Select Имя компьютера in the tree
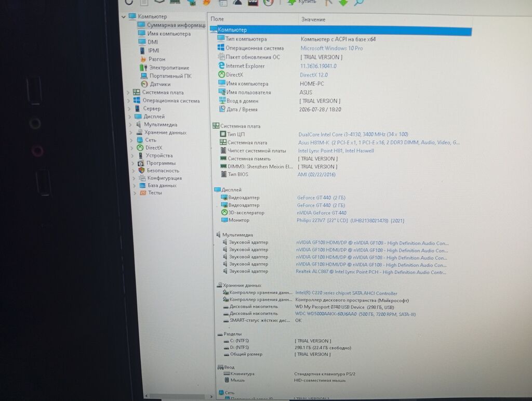 coord(169,34)
